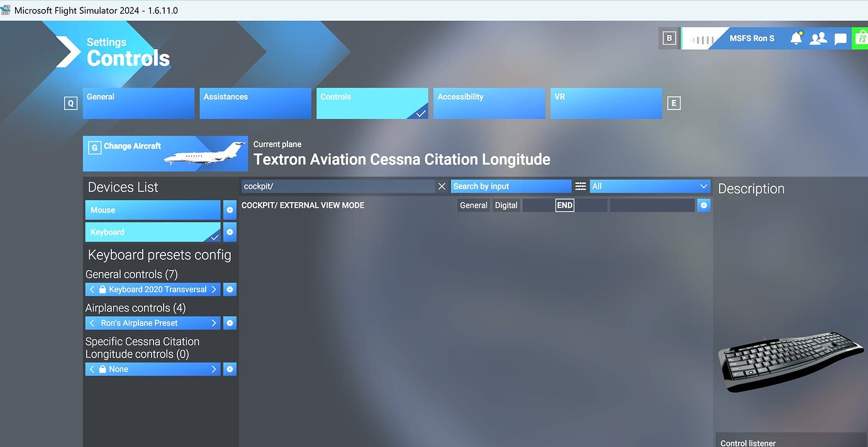Switch to the General settings tab
Screen dimensions: 868x447
[138, 103]
